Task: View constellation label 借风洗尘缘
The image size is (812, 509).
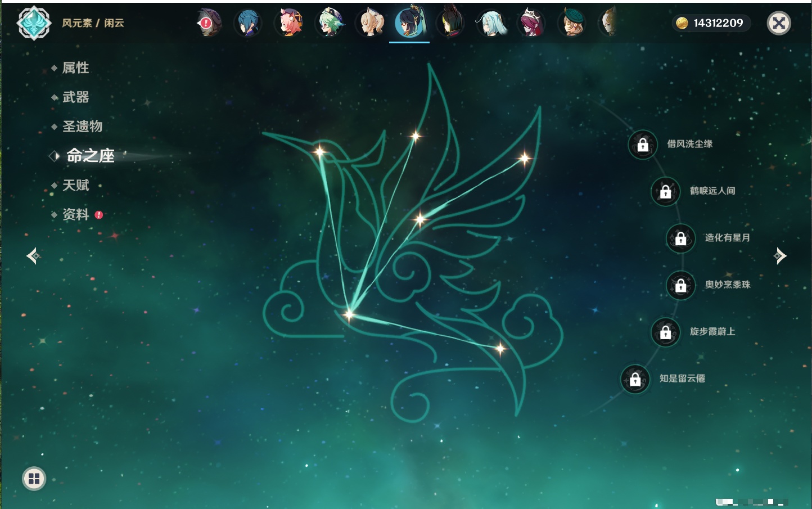Action: point(690,144)
